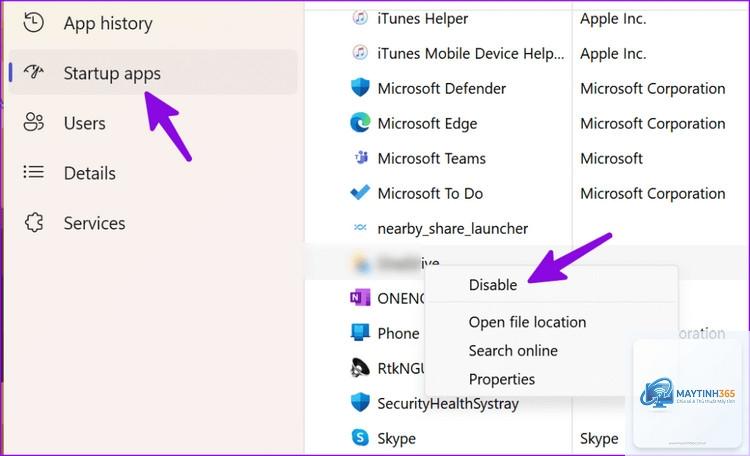Select the Microsoft Defender shield icon
This screenshot has width=750, height=456.
[360, 88]
